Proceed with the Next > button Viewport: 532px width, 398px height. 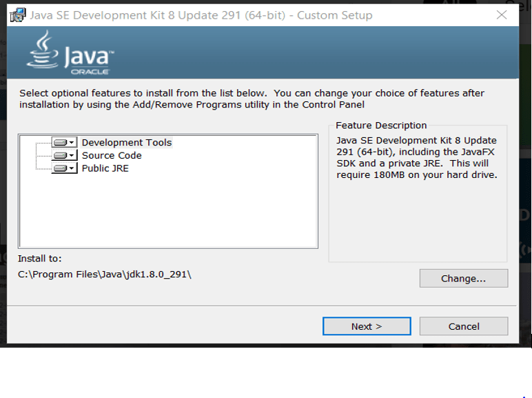pyautogui.click(x=367, y=326)
